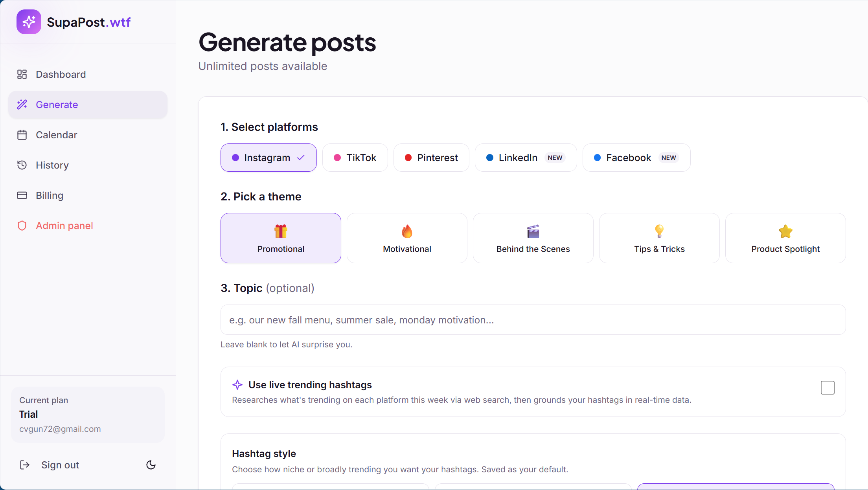Click the SupaPost sparkle logo icon

point(29,22)
